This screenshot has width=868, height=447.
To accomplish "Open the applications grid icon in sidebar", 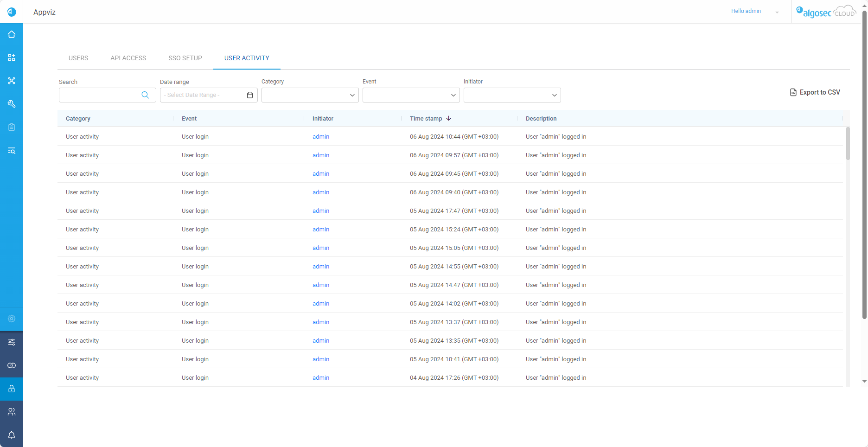I will 12,57.
